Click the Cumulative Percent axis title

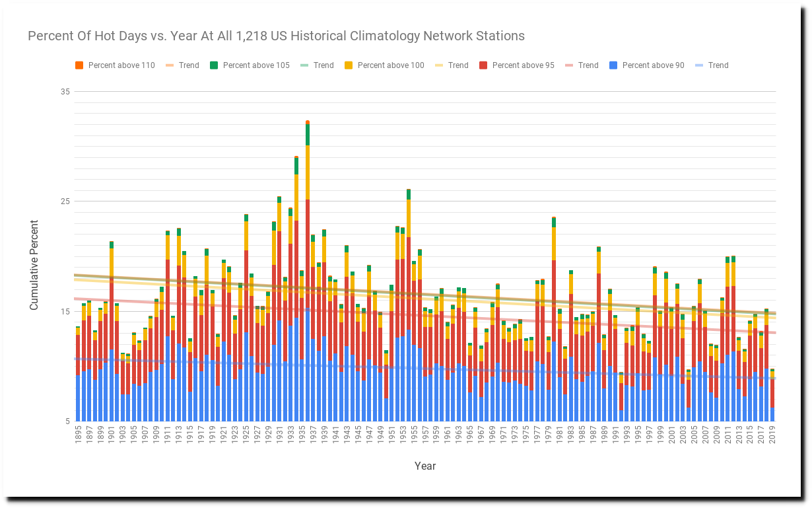coord(34,266)
